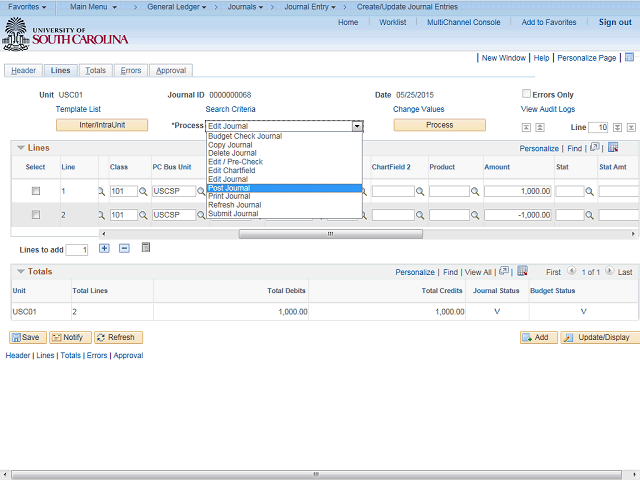Click the zoom grid icon in Lines header
This screenshot has width=640, height=480.
594,147
